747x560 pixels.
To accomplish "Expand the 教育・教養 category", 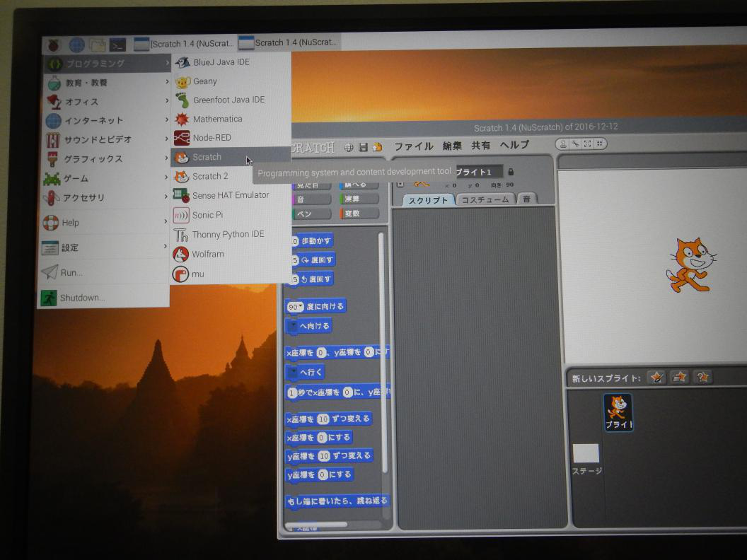I will 108,83.
